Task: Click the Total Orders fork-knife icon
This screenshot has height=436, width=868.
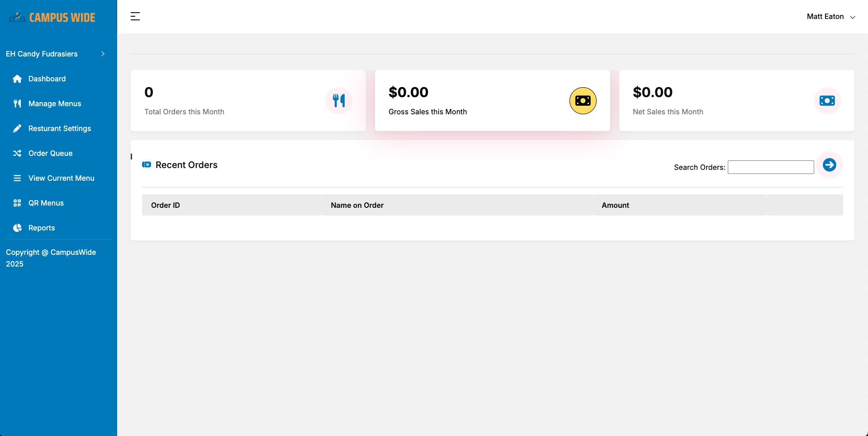Action: [338, 101]
